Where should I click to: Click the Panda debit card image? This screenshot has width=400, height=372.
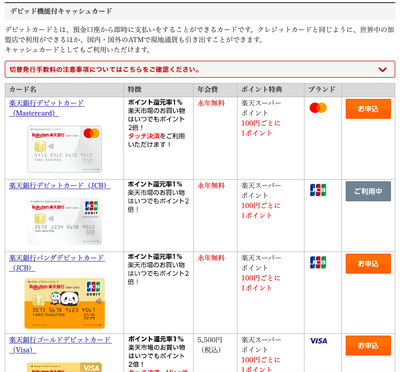pos(64,303)
